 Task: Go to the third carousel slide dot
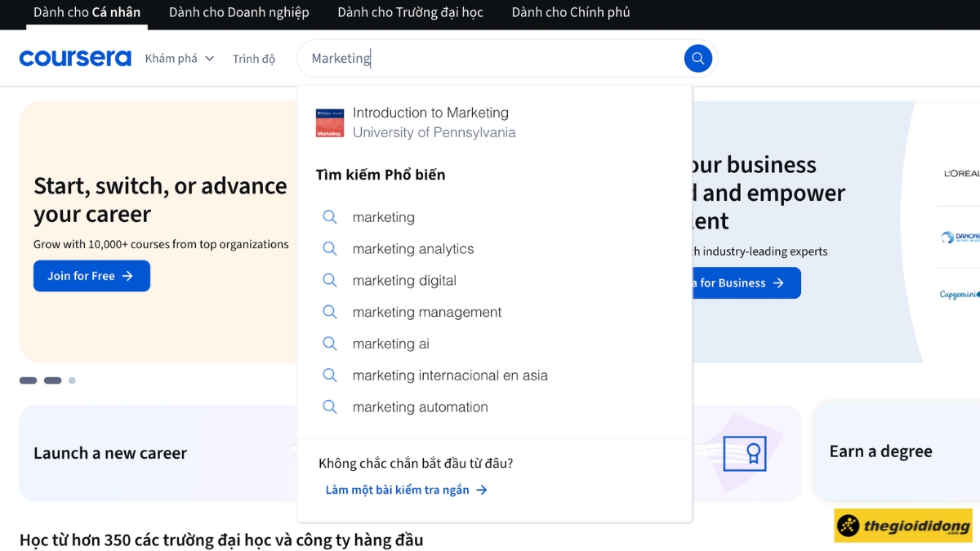72,380
